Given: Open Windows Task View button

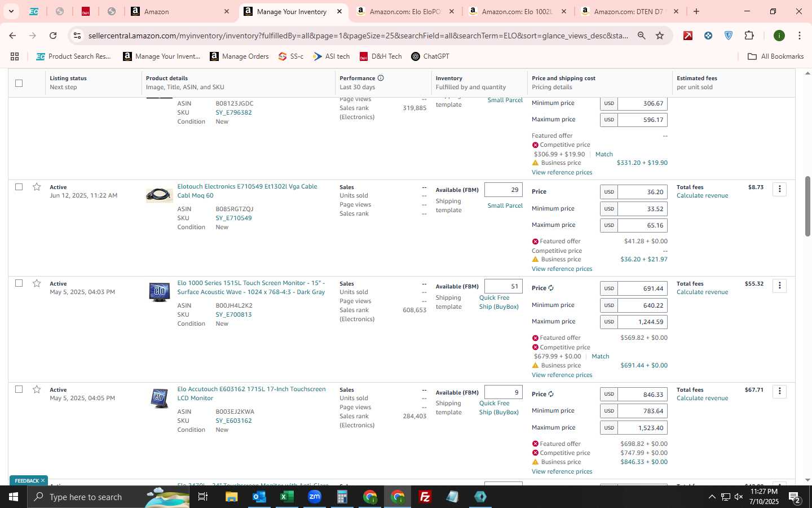Looking at the screenshot, I should coord(203,497).
